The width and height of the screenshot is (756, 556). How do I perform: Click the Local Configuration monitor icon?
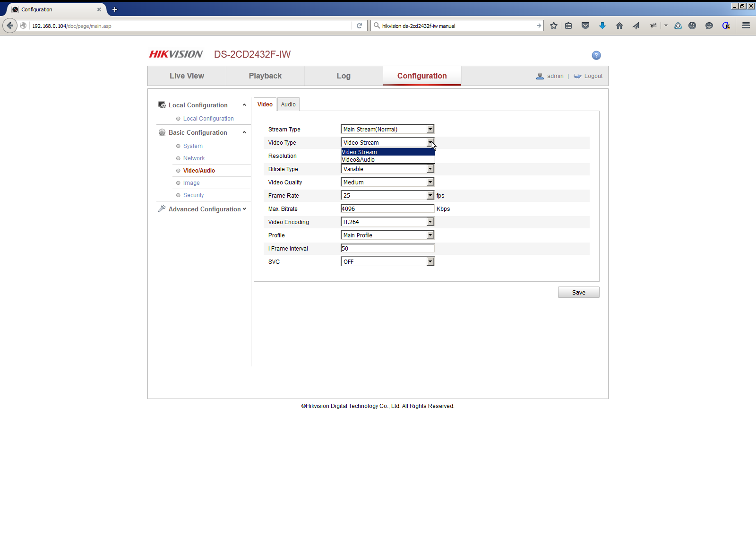tap(162, 105)
